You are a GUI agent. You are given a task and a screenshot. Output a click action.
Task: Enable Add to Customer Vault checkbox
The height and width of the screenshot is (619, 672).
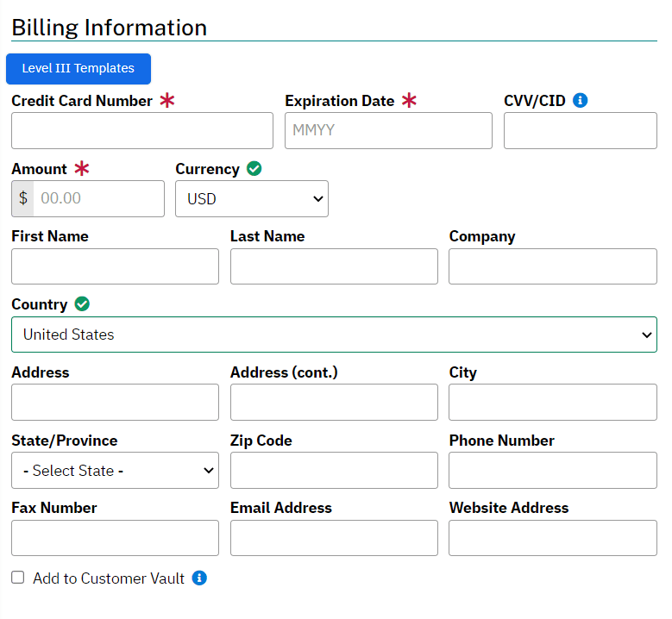[18, 578]
